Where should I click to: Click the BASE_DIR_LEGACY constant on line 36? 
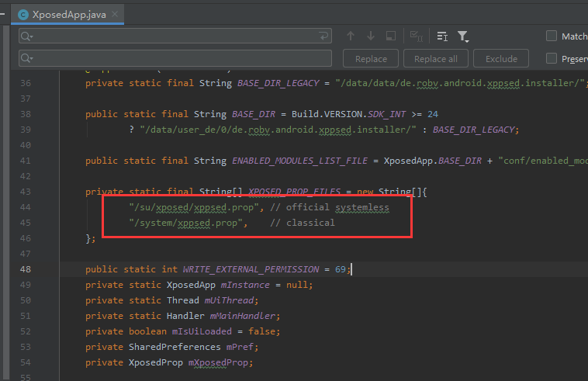(278, 83)
